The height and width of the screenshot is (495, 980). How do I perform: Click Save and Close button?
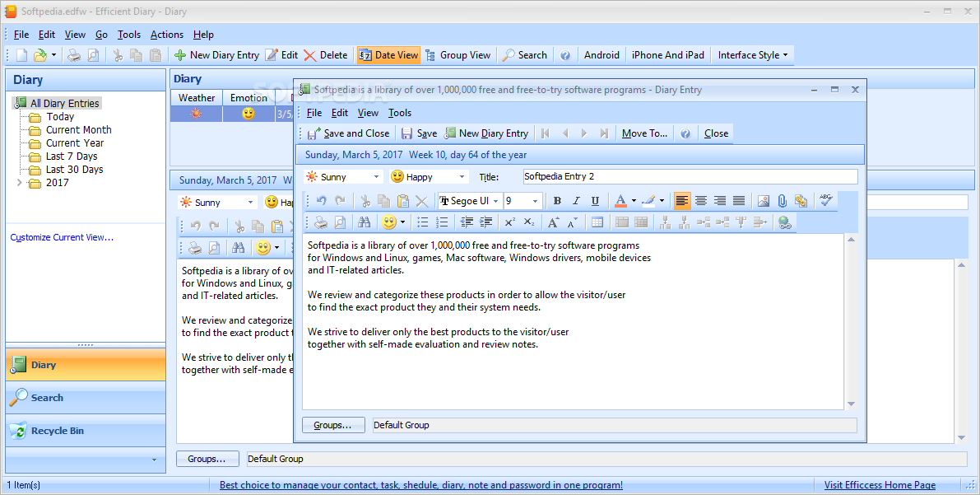349,133
